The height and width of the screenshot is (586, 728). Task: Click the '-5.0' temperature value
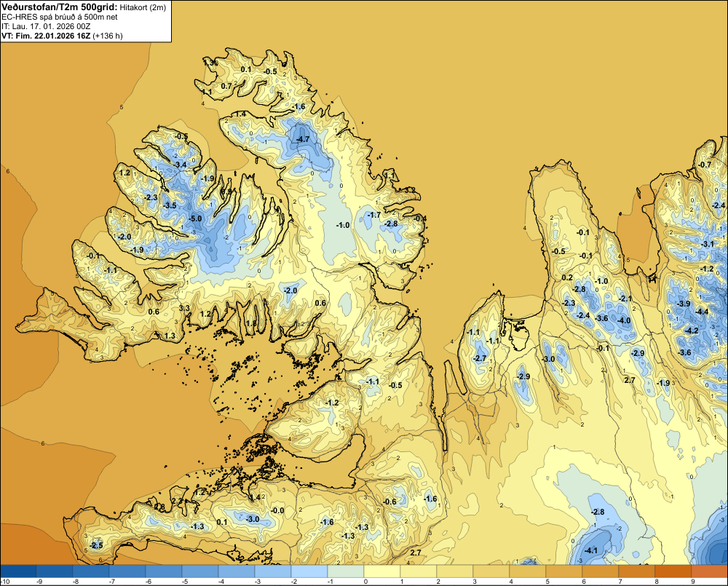[x=195, y=218]
